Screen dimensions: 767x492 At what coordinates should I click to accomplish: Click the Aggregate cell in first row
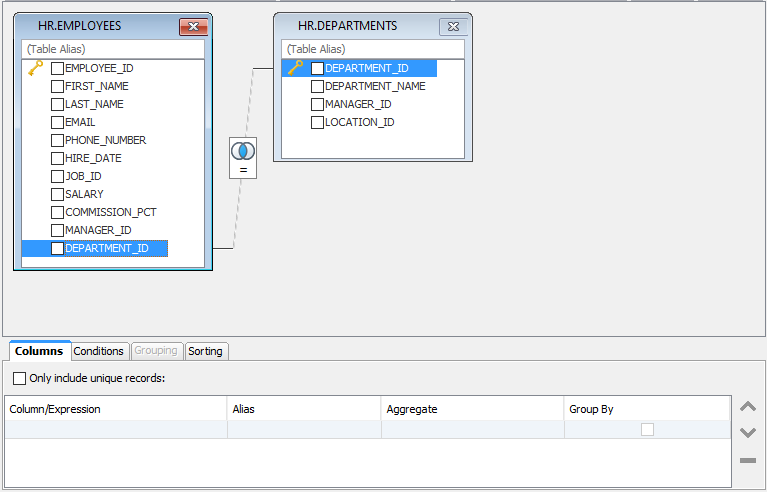click(x=472, y=429)
